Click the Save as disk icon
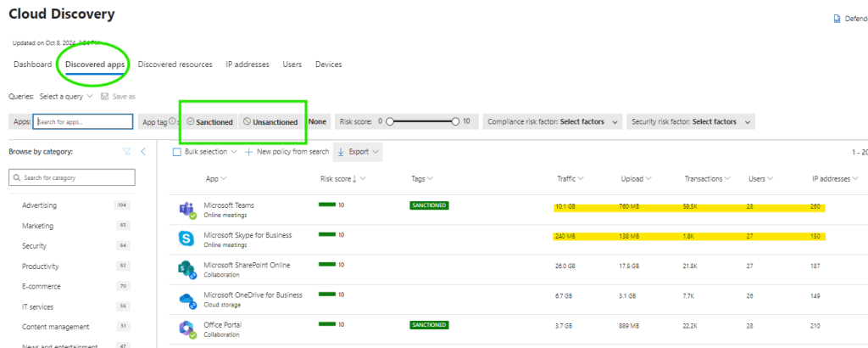 (104, 97)
